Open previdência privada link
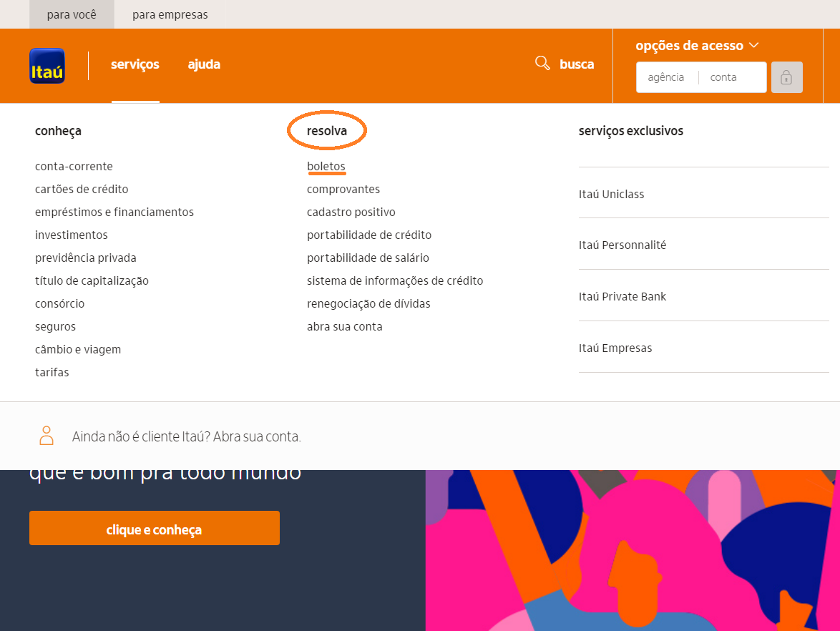Screen dimensions: 840x631 coord(86,258)
